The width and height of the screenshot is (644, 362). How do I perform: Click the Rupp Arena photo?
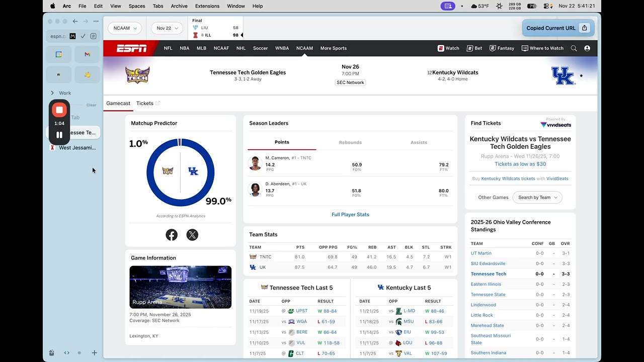click(180, 287)
